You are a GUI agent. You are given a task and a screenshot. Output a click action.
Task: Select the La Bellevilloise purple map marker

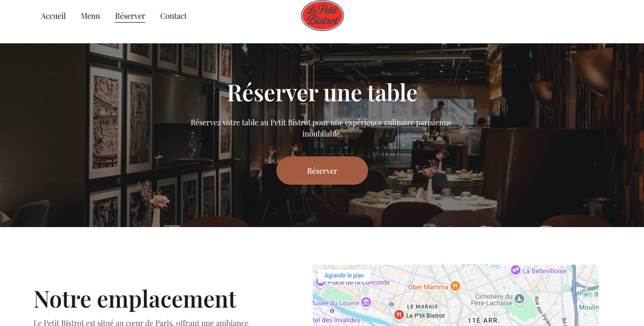point(516,270)
